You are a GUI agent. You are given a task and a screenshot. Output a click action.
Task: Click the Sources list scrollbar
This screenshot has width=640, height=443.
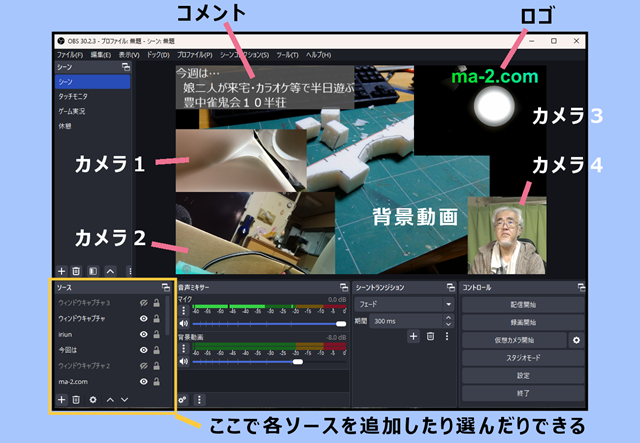tap(167, 316)
